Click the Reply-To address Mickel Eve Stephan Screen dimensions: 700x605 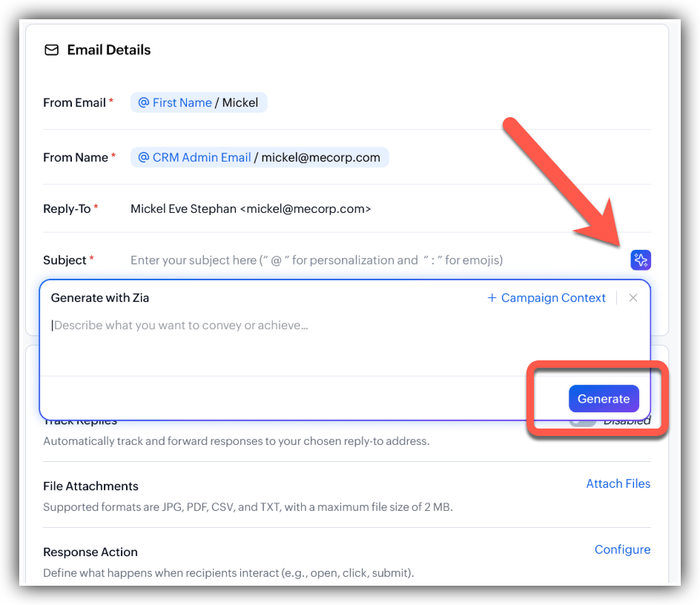[251, 208]
